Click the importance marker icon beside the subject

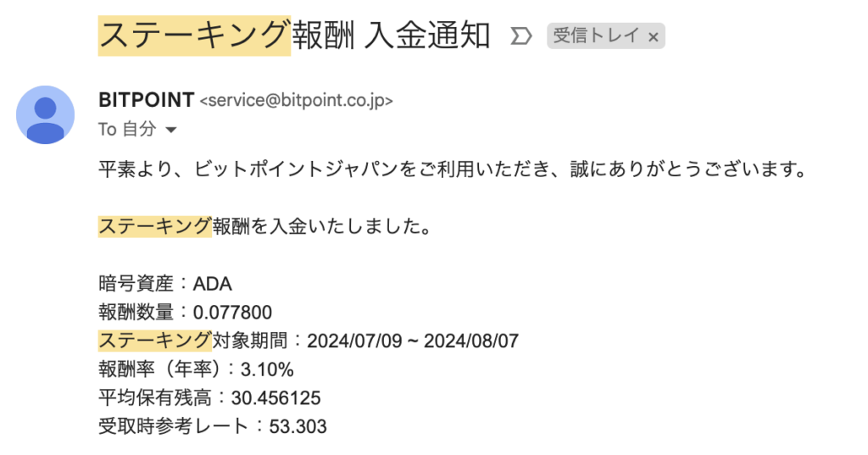(521, 36)
